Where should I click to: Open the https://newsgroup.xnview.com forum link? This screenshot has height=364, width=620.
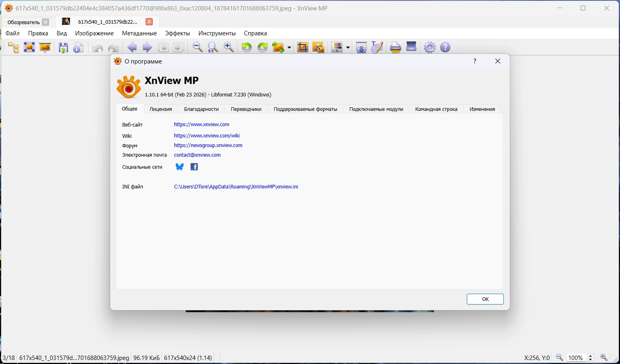point(208,145)
